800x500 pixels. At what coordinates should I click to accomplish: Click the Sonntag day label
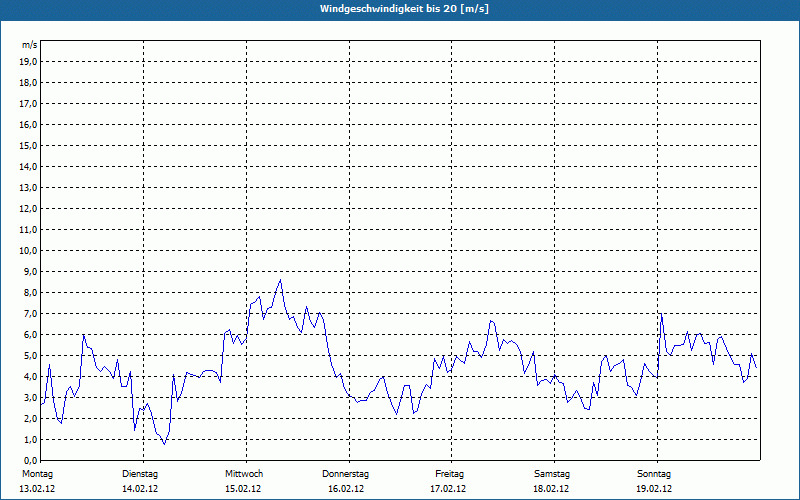654,474
